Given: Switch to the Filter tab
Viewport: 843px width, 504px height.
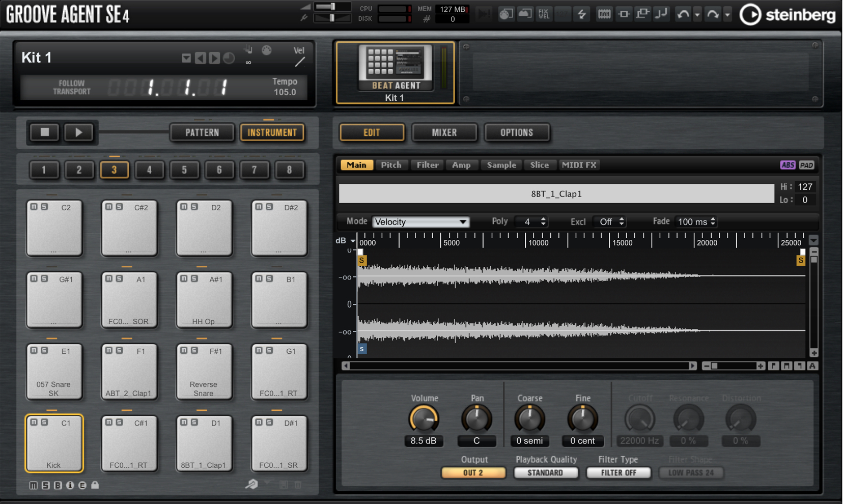Looking at the screenshot, I should coord(428,165).
